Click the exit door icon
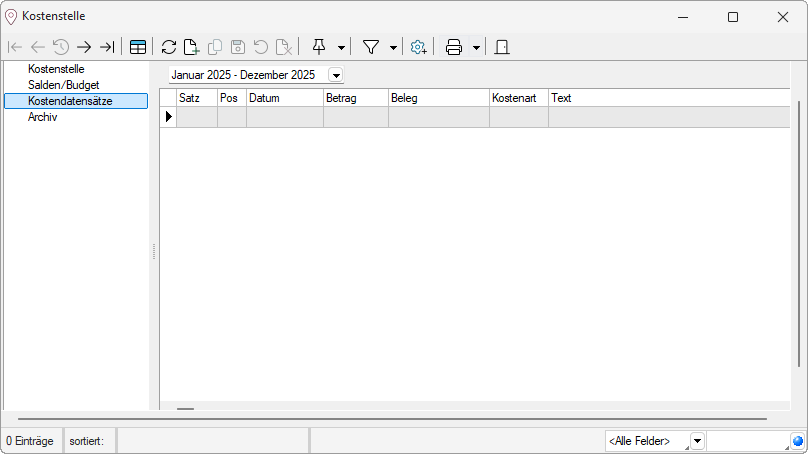This screenshot has width=808, height=454. tap(502, 47)
